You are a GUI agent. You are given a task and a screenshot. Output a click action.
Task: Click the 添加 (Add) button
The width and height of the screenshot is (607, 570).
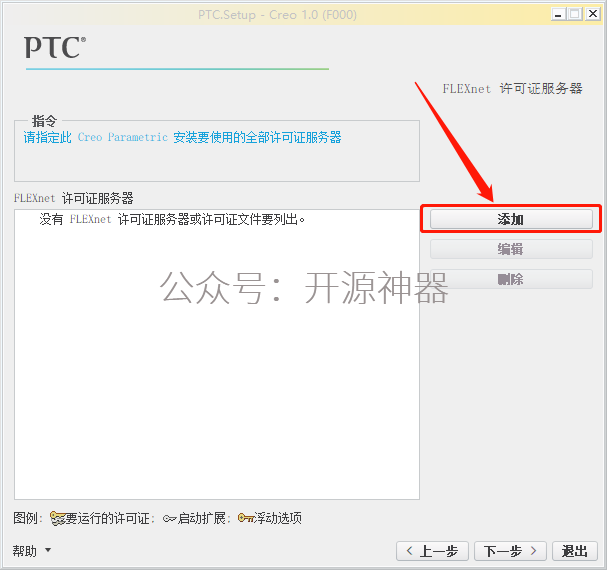511,219
